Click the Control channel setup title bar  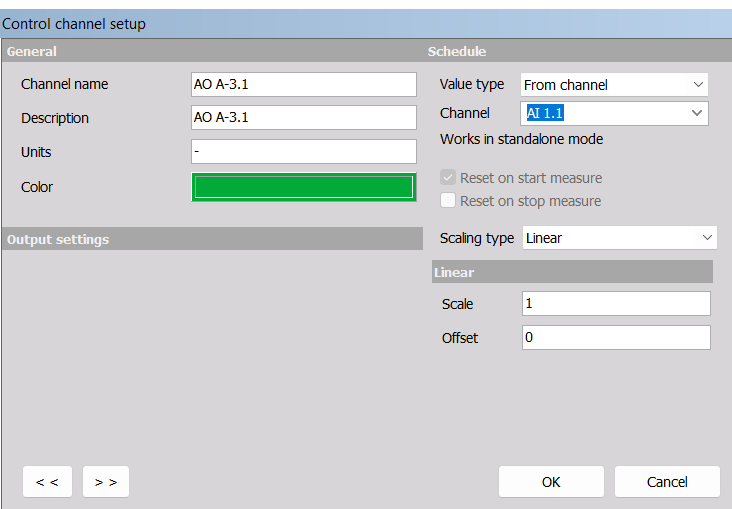[x=366, y=24]
